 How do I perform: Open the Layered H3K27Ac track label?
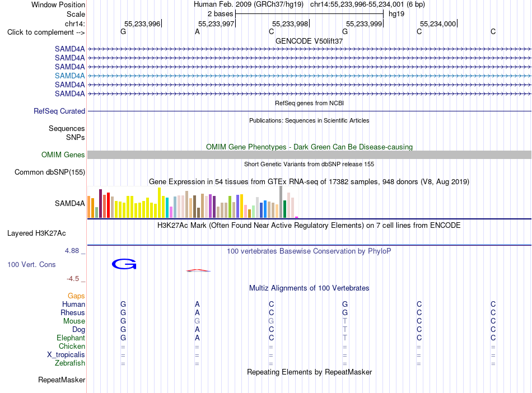point(36,233)
